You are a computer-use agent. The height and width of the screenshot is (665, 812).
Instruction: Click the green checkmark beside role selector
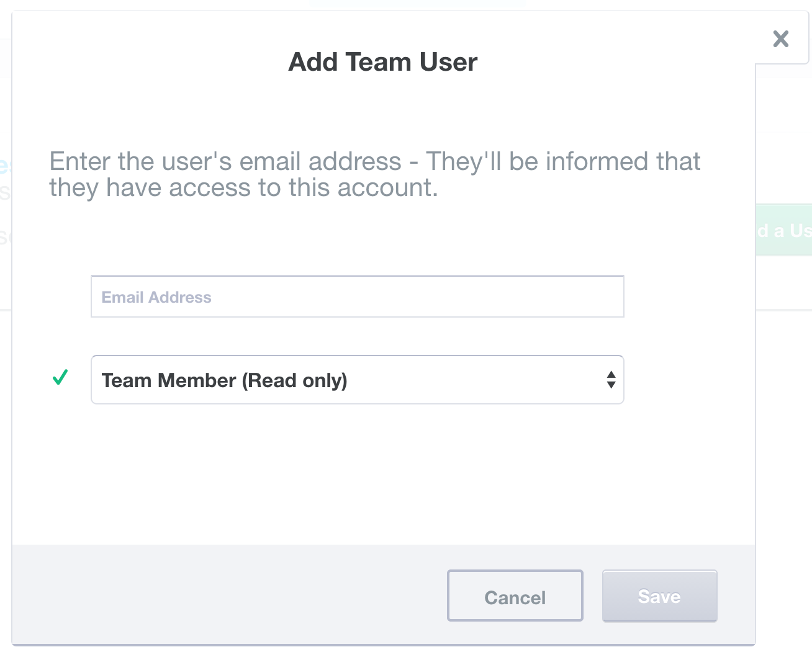[x=60, y=377]
